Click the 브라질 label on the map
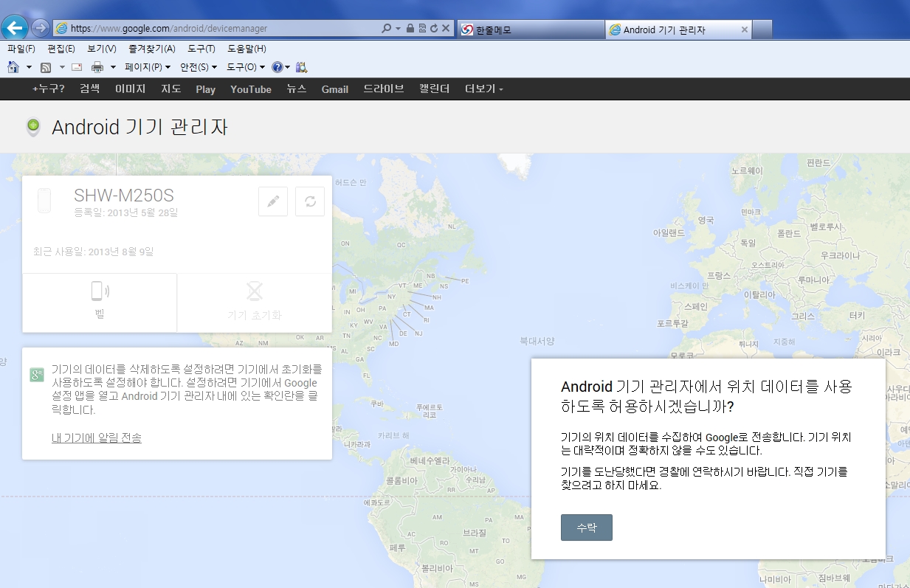The height and width of the screenshot is (588, 910). (x=475, y=532)
